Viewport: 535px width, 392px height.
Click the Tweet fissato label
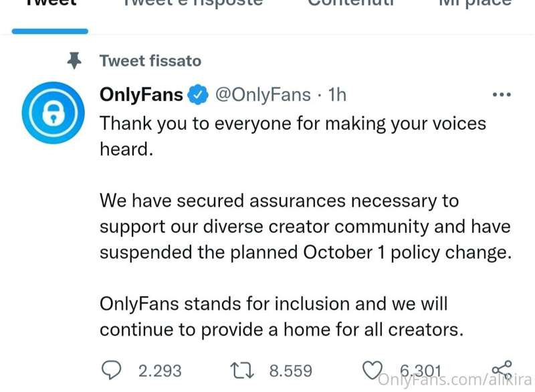(x=150, y=61)
